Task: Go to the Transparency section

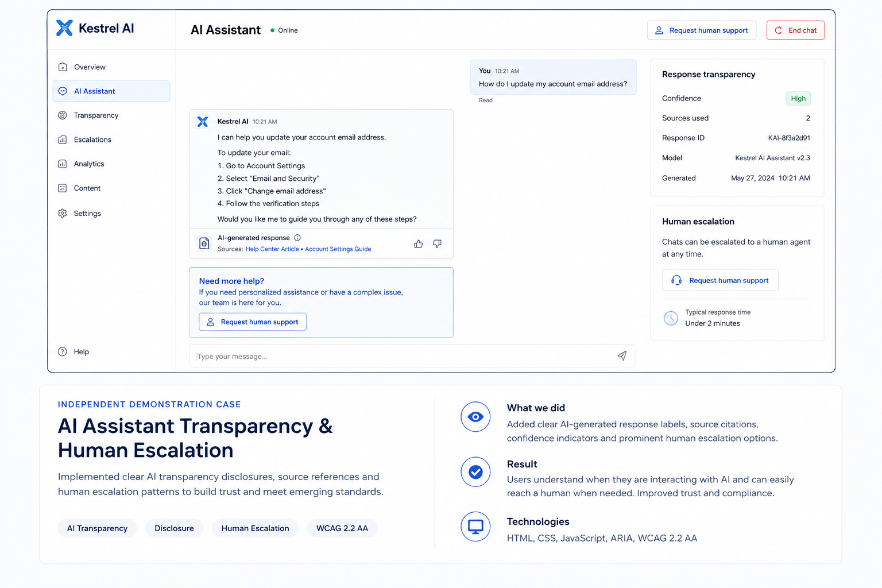Action: (x=111, y=115)
